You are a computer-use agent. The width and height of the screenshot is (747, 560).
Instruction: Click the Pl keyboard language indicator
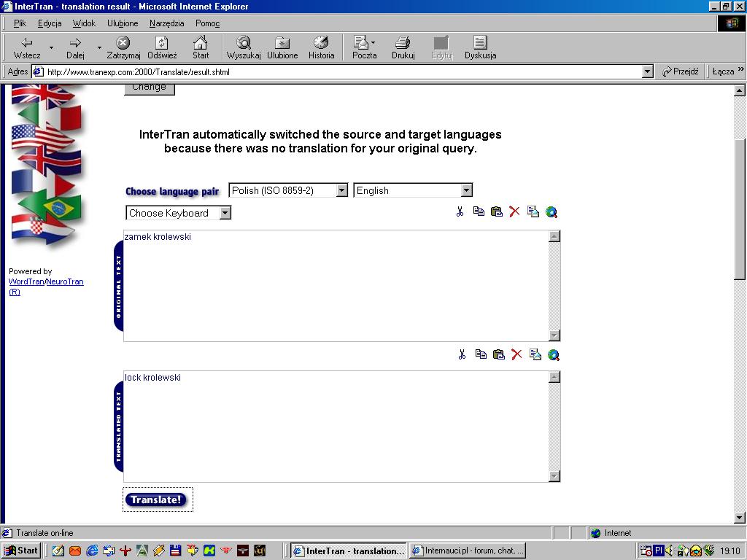pyautogui.click(x=659, y=551)
